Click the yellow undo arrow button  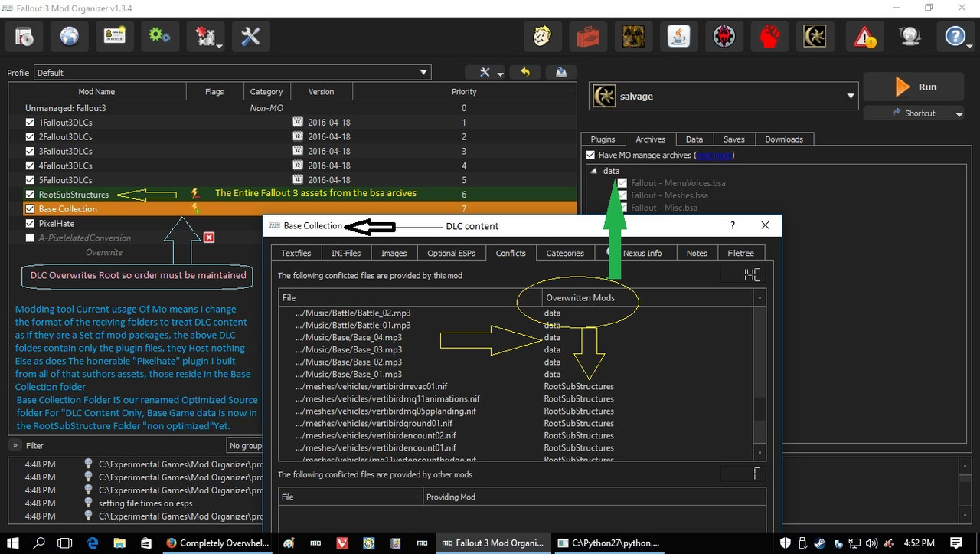coord(525,72)
